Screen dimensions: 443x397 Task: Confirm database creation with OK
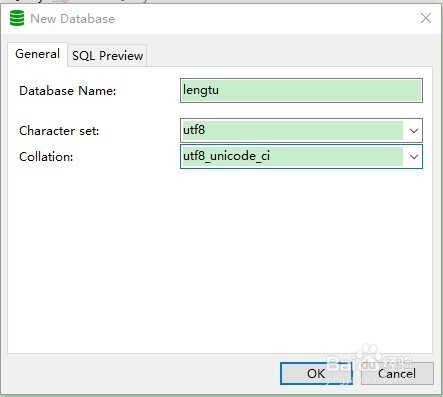(316, 373)
